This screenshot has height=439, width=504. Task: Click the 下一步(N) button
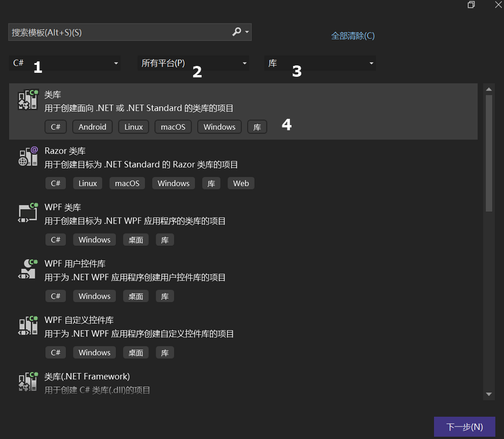pyautogui.click(x=464, y=427)
